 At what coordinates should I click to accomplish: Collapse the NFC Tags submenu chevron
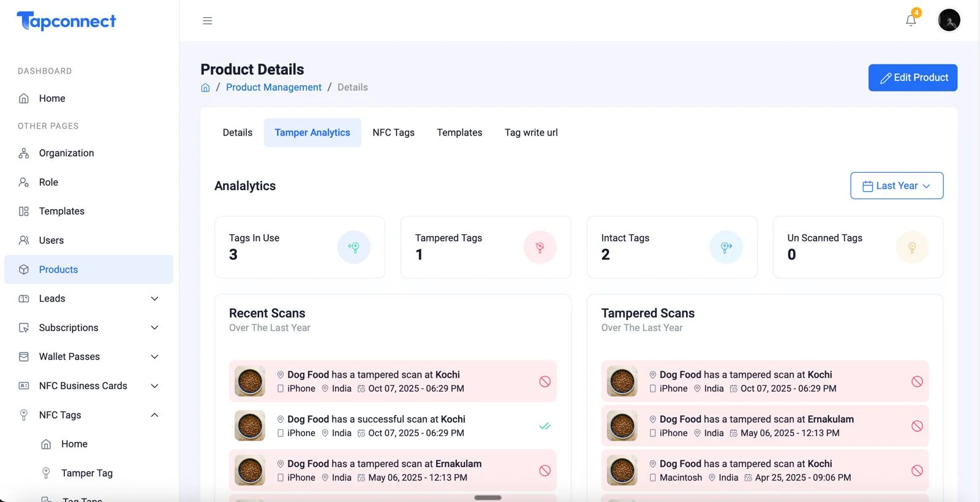click(154, 415)
